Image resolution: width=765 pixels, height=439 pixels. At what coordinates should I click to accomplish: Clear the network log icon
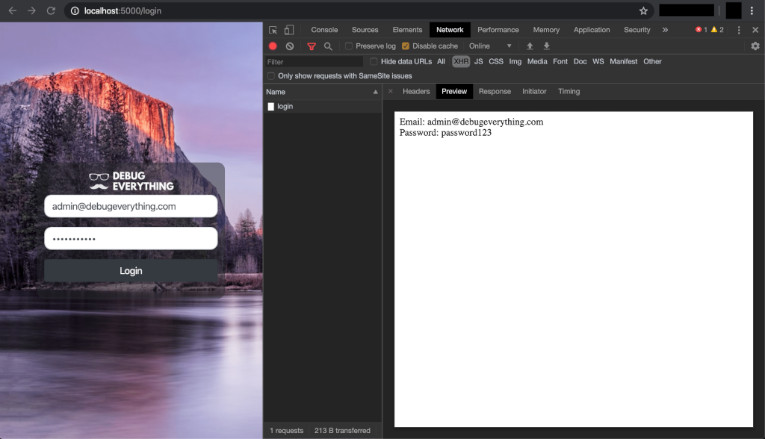[x=290, y=46]
